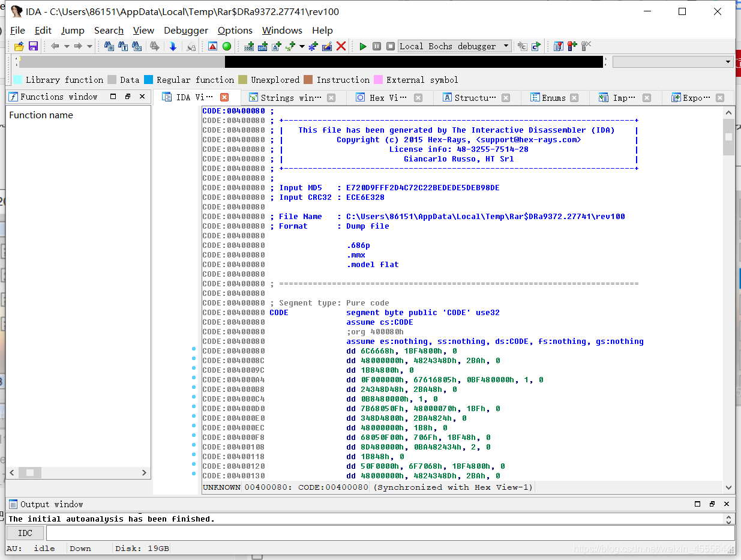Click the black region of navigation band
741x560 pixels.
pyautogui.click(x=414, y=62)
